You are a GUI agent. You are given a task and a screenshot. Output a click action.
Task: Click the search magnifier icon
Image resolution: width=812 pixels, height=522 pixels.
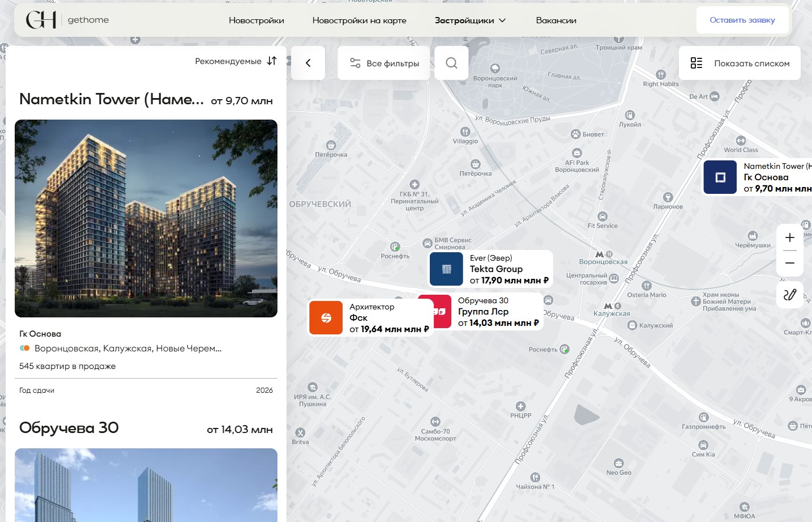451,63
